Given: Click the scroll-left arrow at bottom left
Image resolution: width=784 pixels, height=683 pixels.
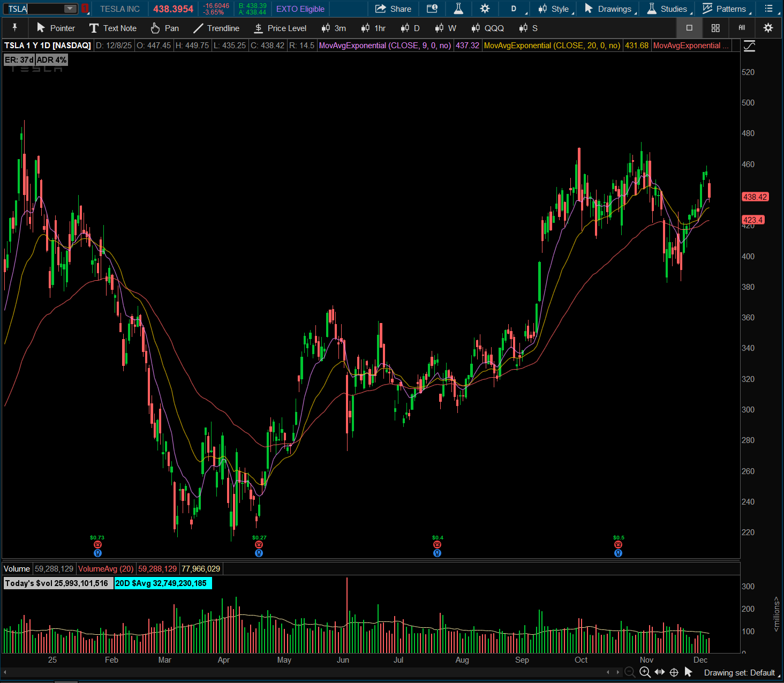Looking at the screenshot, I should 5,672.
